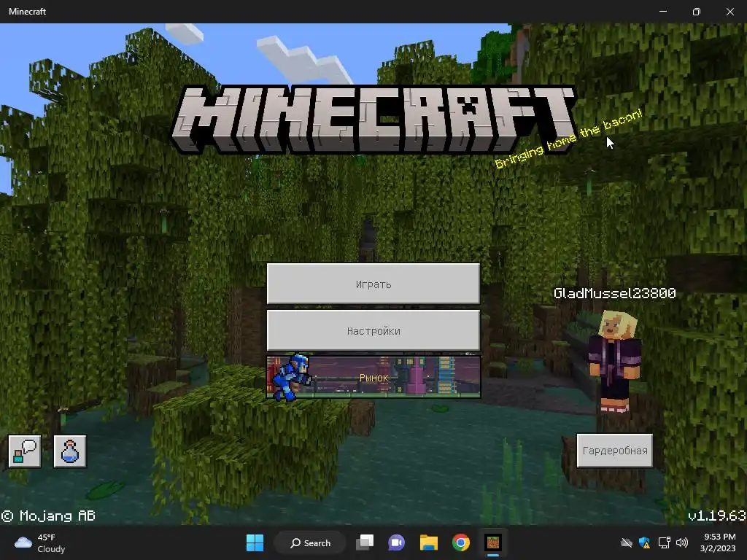Select the player character skin
The image size is (747, 560).
614,360
